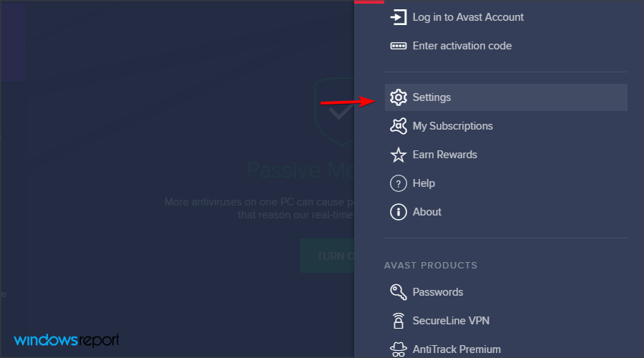Click the Settings gear icon

[398, 97]
